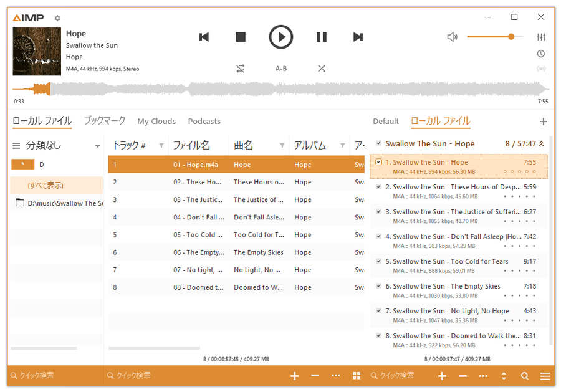This screenshot has width=561, height=392.
Task: Uncheck track 6 The Empty Skies
Action: tap(378, 286)
